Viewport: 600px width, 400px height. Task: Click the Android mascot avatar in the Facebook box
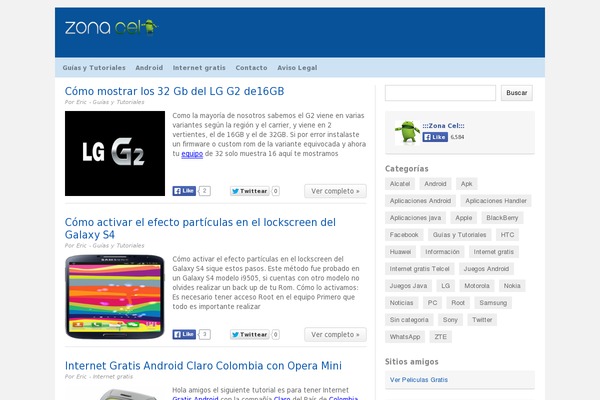tap(407, 132)
